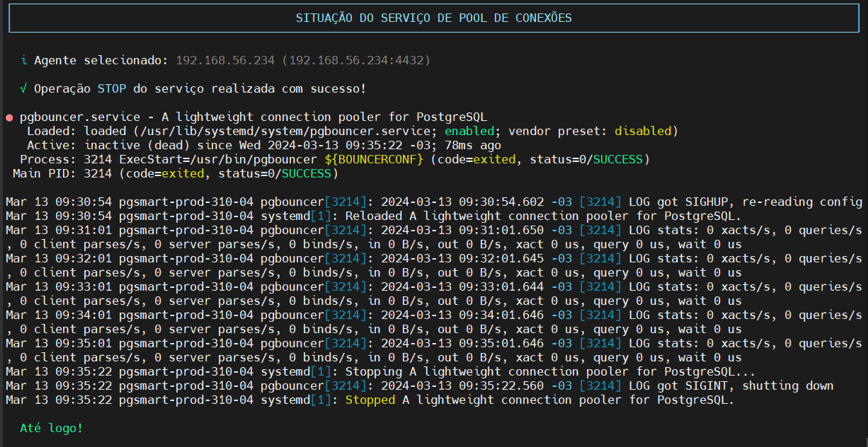Click the unit name "pgbouncer.service" in the title line
The height and width of the screenshot is (447, 868).
80,117
